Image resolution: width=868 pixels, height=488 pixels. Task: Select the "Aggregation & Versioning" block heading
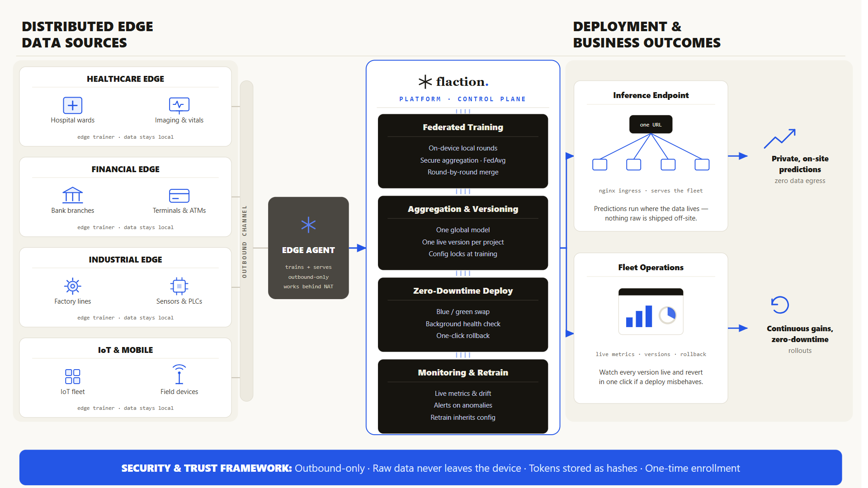pos(463,209)
